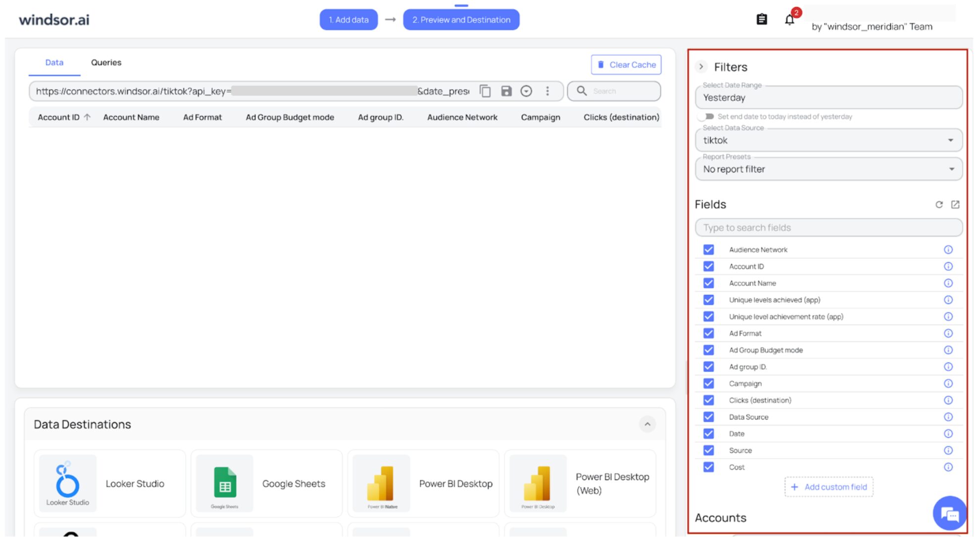The height and width of the screenshot is (537, 980).
Task: Click the Clicks (destination) column header
Action: [621, 117]
